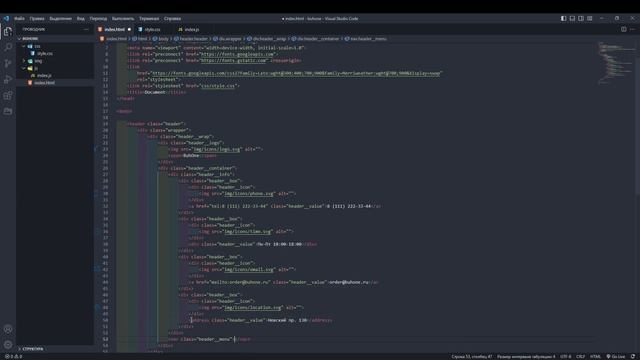Image resolution: width=640 pixels, height=360 pixels.
Task: Switch to the style.css editor tab
Action: point(152,29)
